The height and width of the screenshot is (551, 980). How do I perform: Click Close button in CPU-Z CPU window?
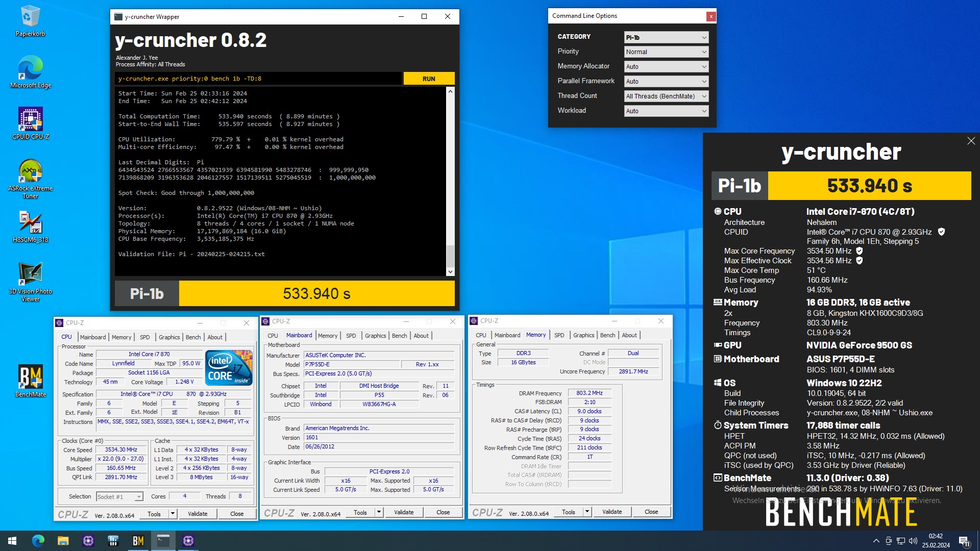[x=237, y=514]
